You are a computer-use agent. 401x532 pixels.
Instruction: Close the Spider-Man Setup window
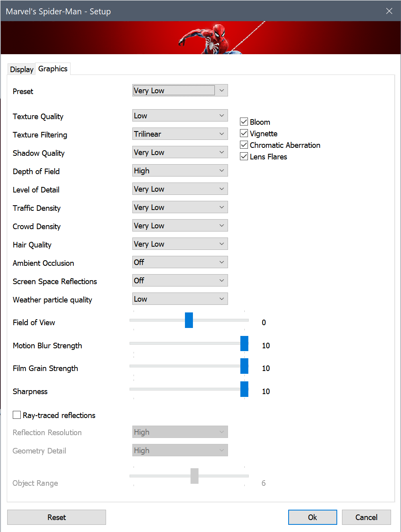pos(389,11)
